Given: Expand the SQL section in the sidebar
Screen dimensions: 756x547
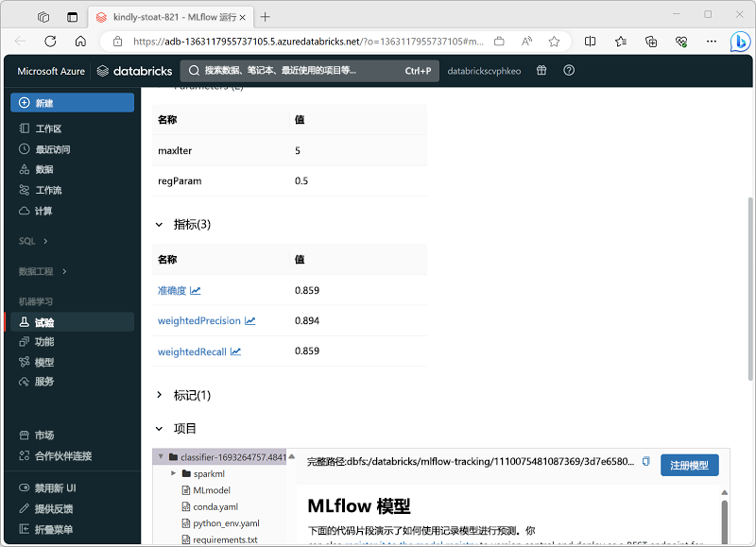Looking at the screenshot, I should (x=45, y=241).
